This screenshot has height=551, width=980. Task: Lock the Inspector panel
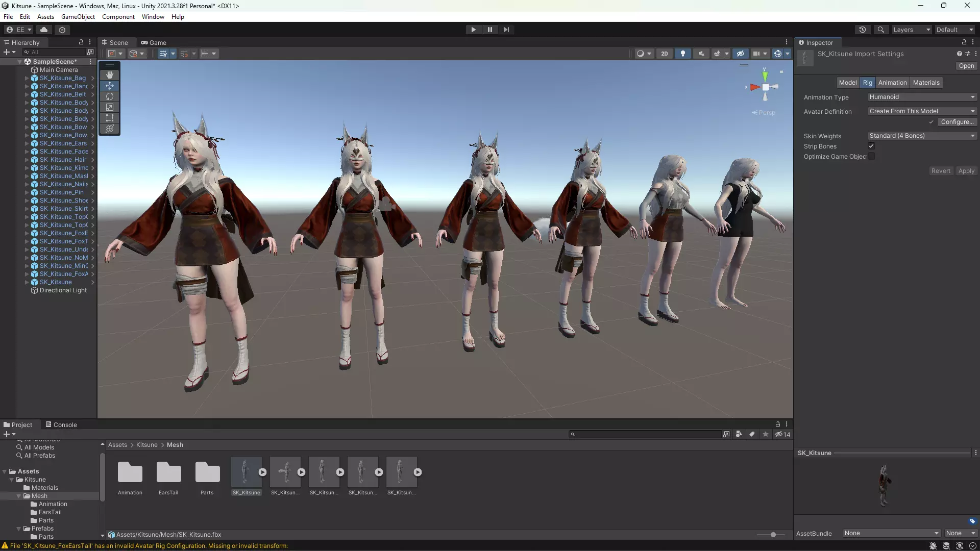pyautogui.click(x=964, y=42)
